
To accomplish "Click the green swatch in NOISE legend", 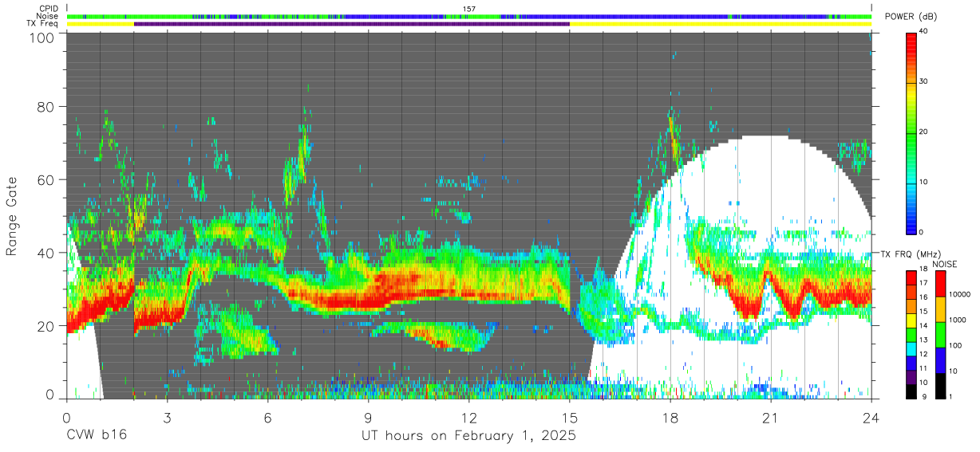I will 941,335.
